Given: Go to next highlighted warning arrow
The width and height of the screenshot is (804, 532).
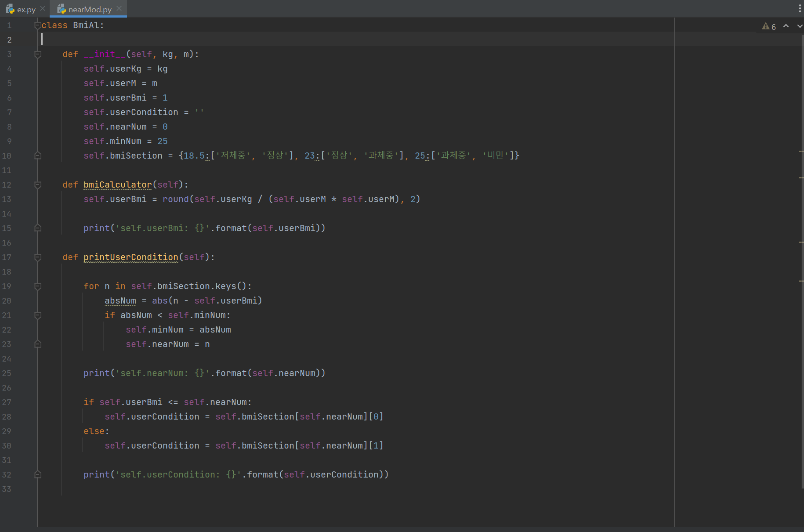Looking at the screenshot, I should click(x=800, y=26).
